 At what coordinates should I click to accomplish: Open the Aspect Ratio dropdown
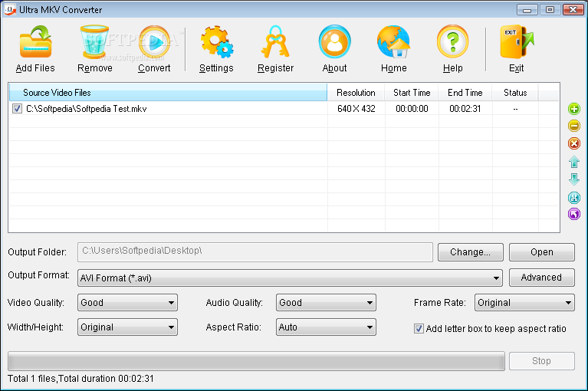click(326, 327)
